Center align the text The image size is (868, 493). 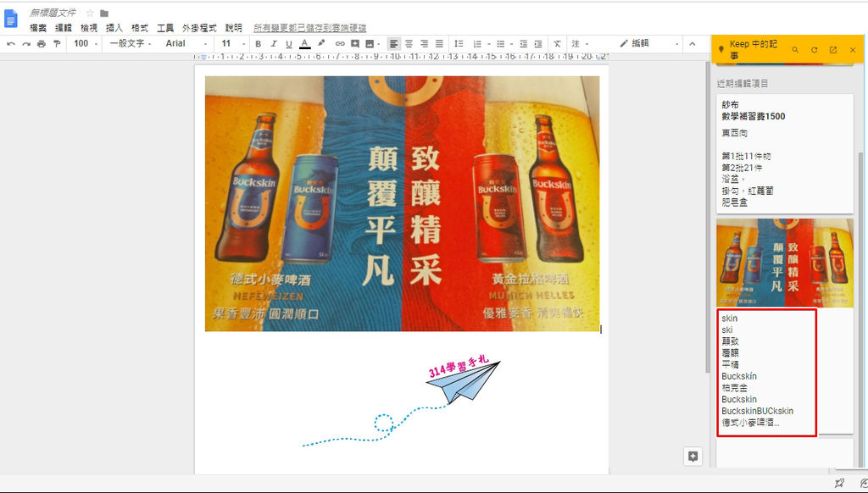(x=409, y=44)
